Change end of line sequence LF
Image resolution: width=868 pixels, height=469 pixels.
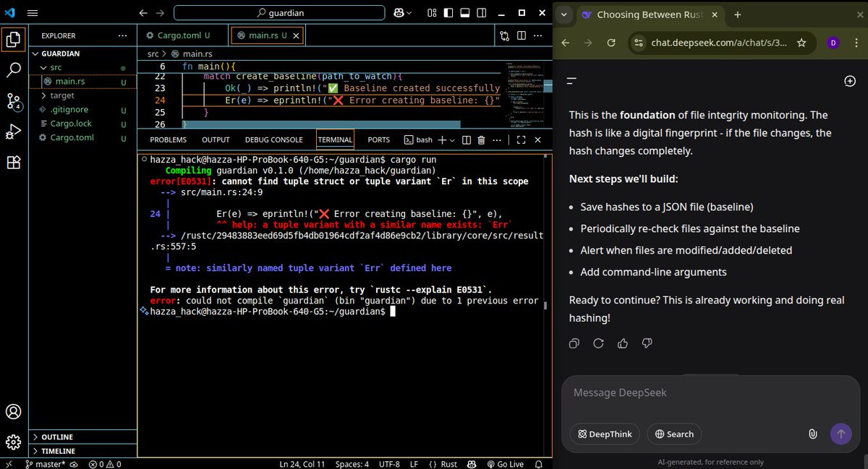click(414, 464)
